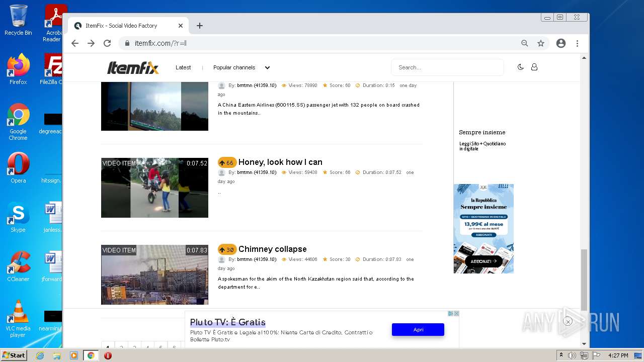Open Windows Start menu
The height and width of the screenshot is (362, 644).
14,355
